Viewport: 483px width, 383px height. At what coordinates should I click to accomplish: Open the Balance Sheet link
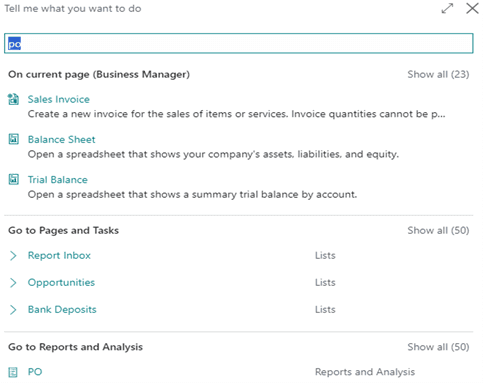coord(61,139)
